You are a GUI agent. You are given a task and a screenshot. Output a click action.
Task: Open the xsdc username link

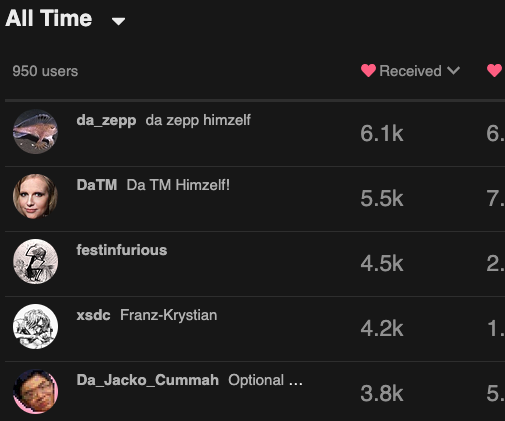[93, 315]
